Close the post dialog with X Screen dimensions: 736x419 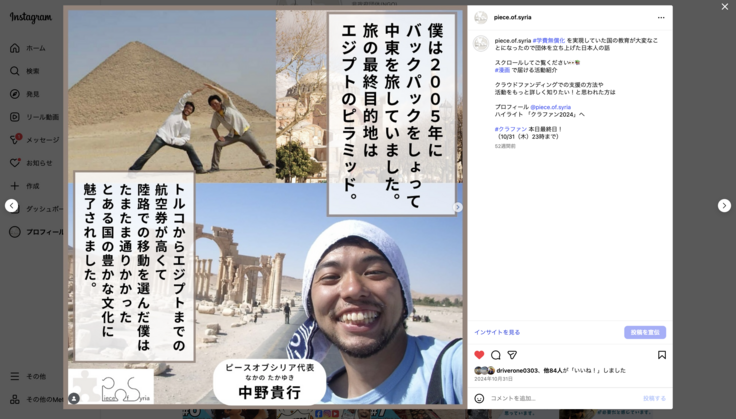coord(725,7)
